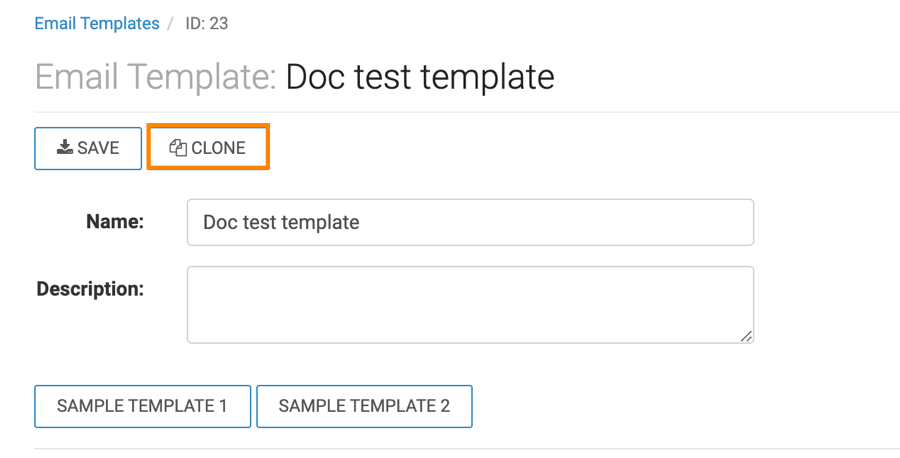Open the Email Templates breadcrumb link
The width and height of the screenshot is (900, 458).
(x=97, y=24)
